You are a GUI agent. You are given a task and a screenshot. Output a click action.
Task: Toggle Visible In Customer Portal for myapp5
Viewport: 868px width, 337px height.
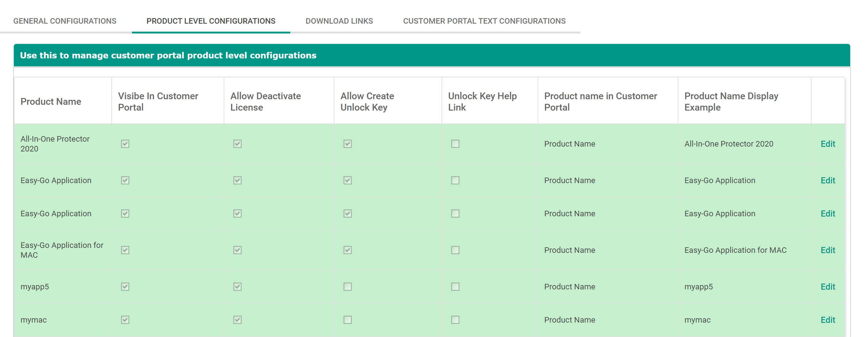[x=125, y=287]
